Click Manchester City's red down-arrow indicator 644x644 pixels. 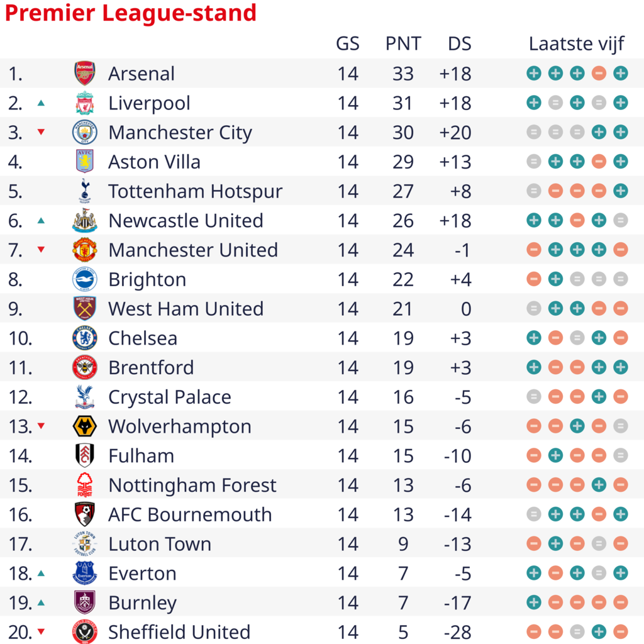41,132
